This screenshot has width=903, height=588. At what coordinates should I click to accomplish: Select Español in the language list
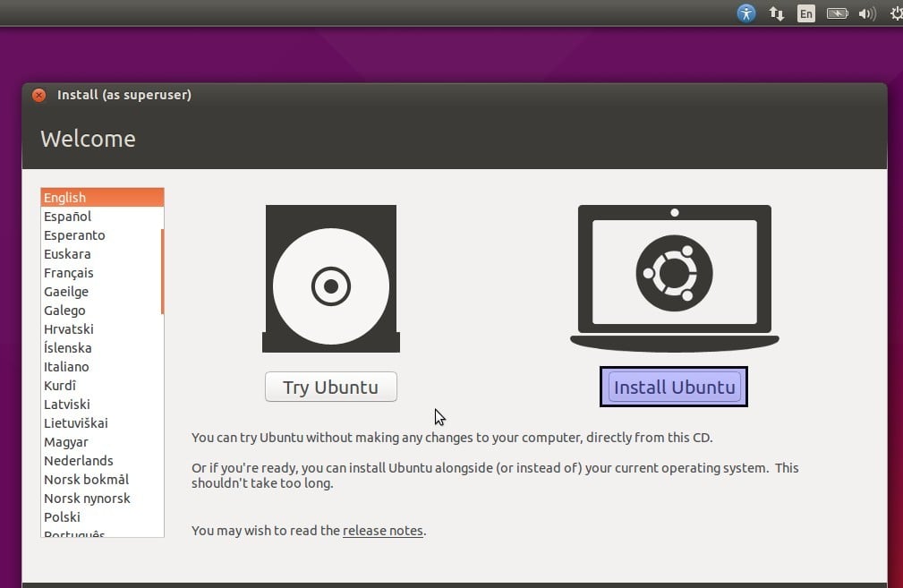pyautogui.click(x=103, y=217)
